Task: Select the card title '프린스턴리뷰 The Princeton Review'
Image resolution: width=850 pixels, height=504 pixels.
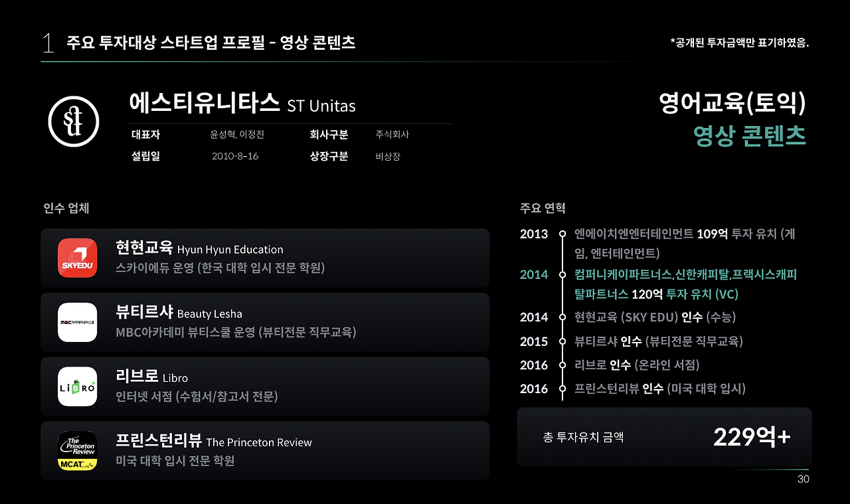Action: pyautogui.click(x=214, y=442)
